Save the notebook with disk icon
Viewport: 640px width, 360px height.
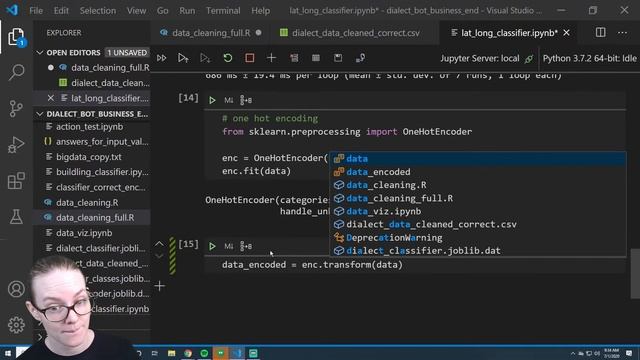click(x=338, y=58)
